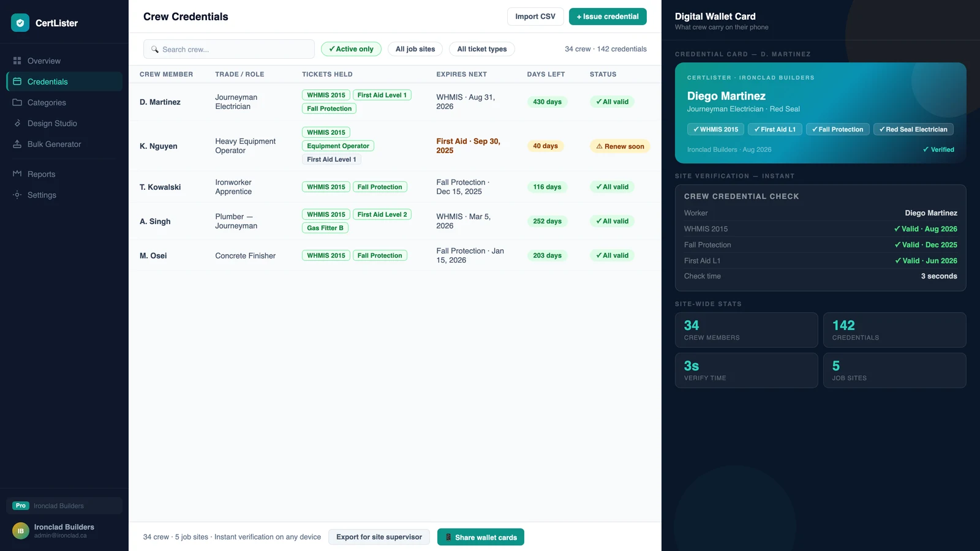Focus the Search crew input field
This screenshot has height=551, width=980.
[x=229, y=49]
